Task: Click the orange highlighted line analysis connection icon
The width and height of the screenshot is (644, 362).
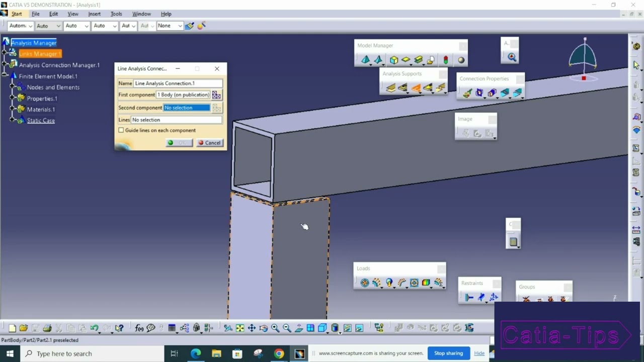Action: click(x=416, y=88)
